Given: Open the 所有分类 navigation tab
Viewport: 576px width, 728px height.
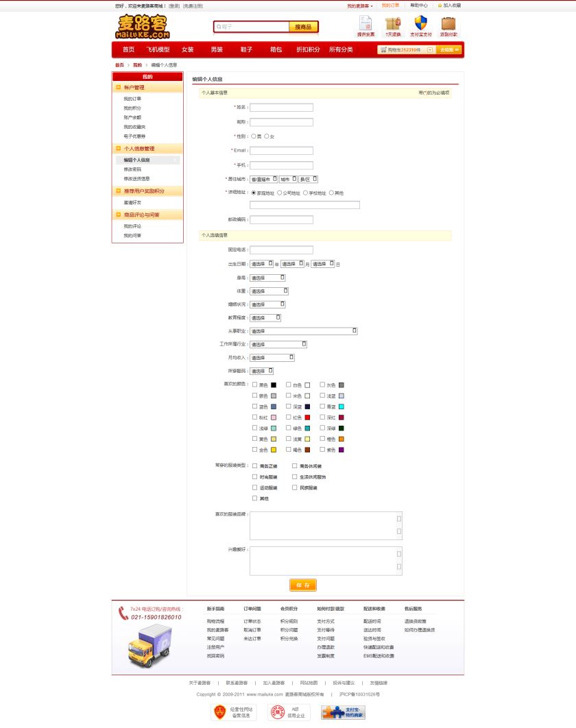Looking at the screenshot, I should click(x=341, y=49).
